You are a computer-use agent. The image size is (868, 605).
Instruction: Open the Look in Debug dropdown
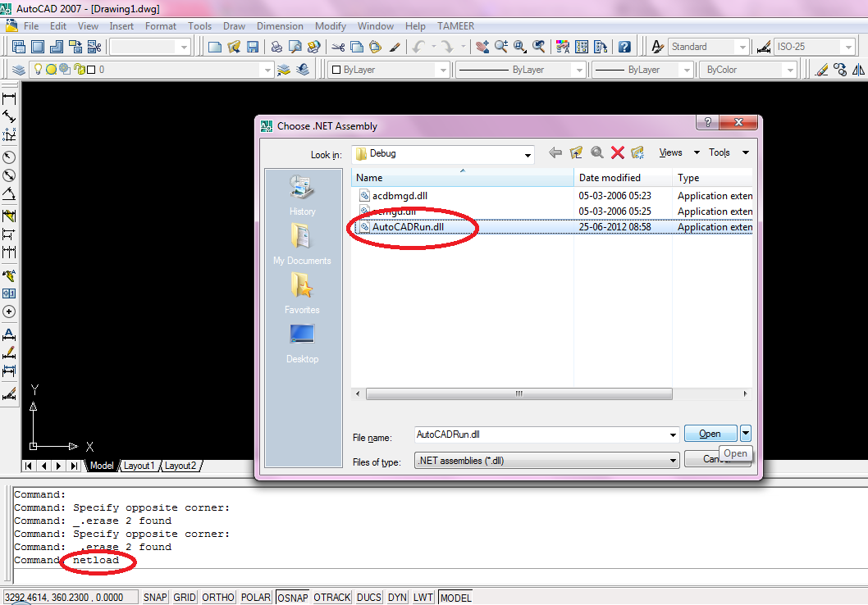[x=528, y=155]
